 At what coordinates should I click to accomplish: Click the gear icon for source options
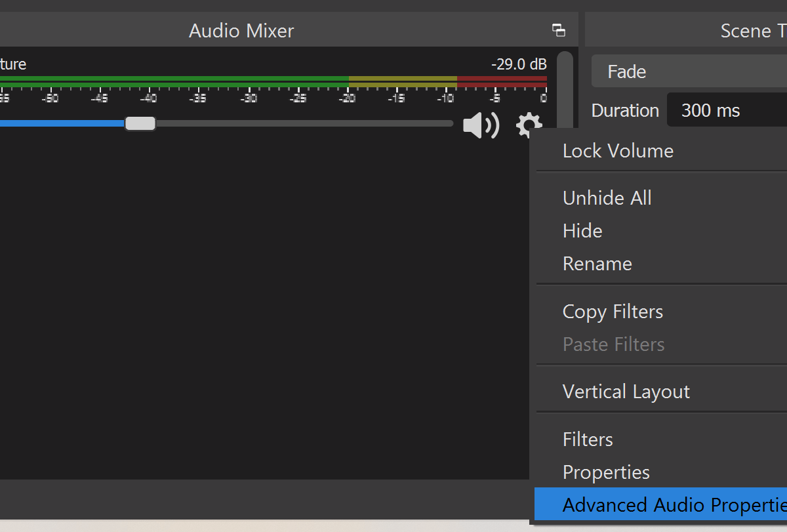(x=528, y=123)
